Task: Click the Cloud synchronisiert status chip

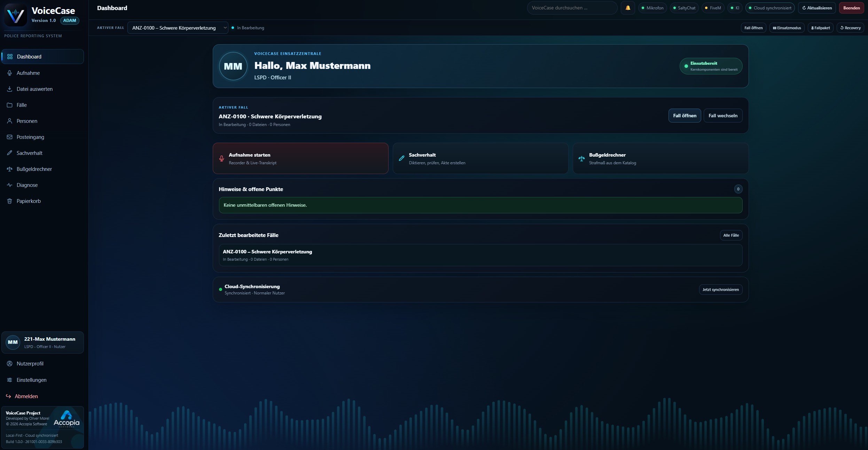Action: click(x=770, y=8)
